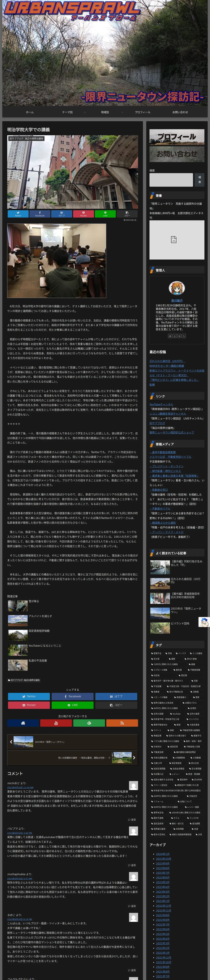Screen dimensions: 210x980
Task: Expand the 地域別 menu
Action: tap(105, 112)
